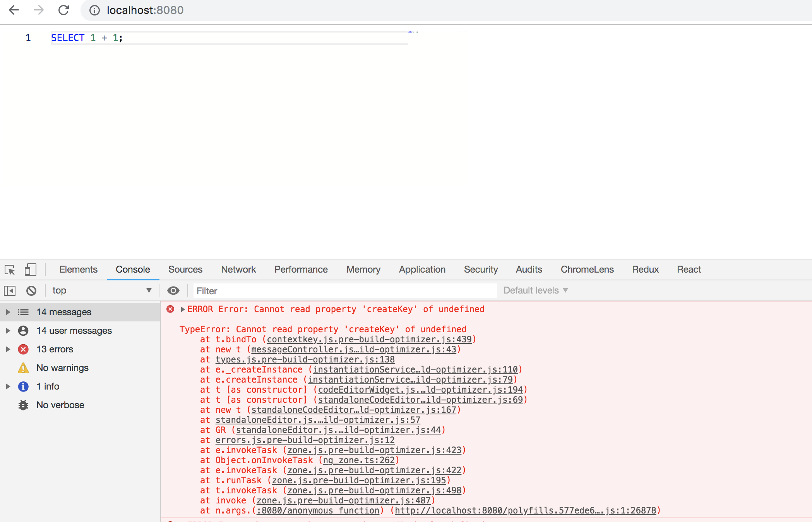This screenshot has height=522, width=812.
Task: Expand the 13 errors group
Action: (x=8, y=349)
